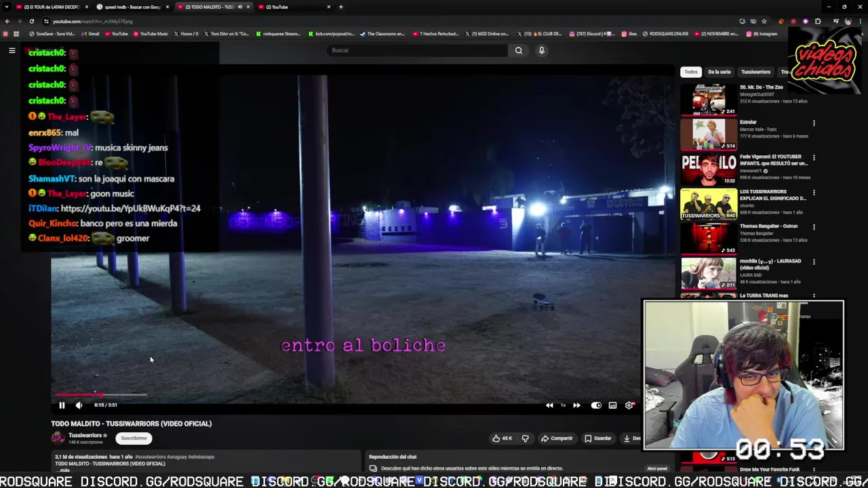The width and height of the screenshot is (868, 488).
Task: Open the Discord bookmark
Action: click(592, 34)
